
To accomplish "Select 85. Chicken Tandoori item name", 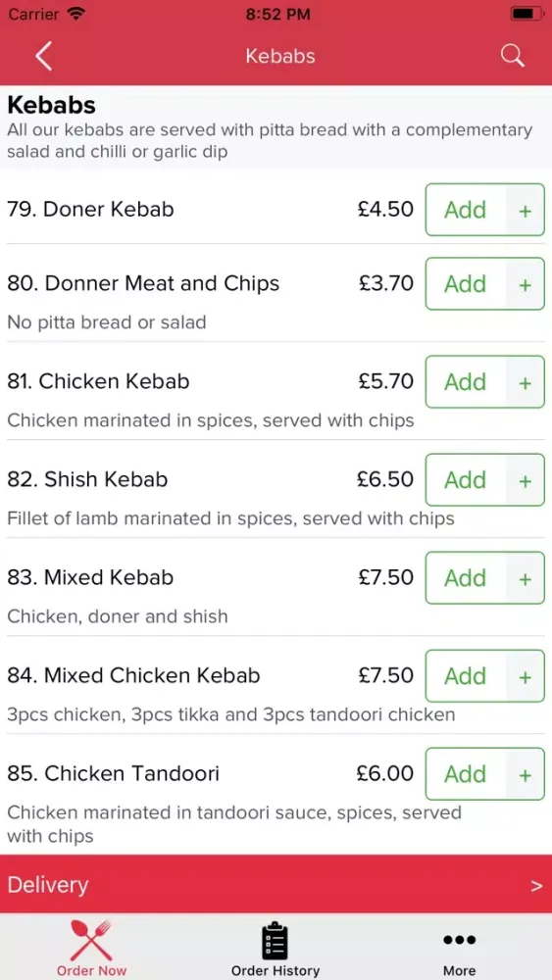I will click(x=113, y=774).
